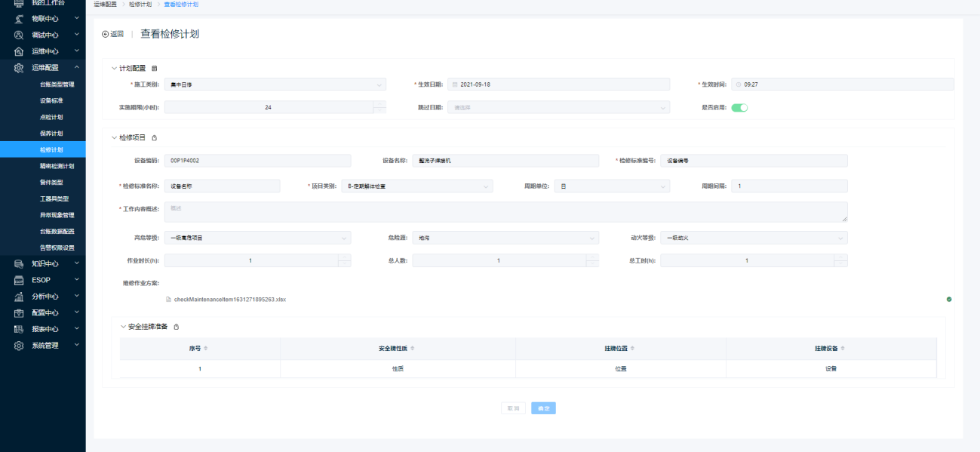Click the 工作内容概述 text area
980x452 pixels.
click(505, 212)
